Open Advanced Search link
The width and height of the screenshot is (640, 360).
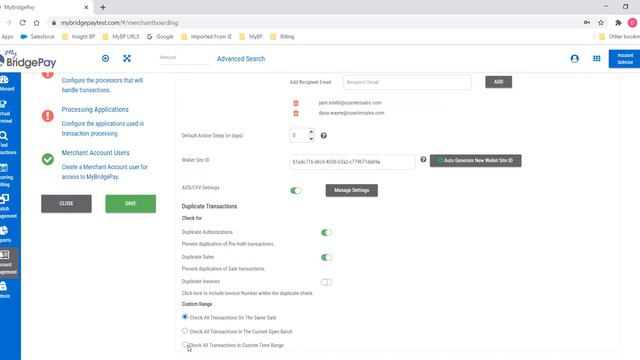point(241,59)
